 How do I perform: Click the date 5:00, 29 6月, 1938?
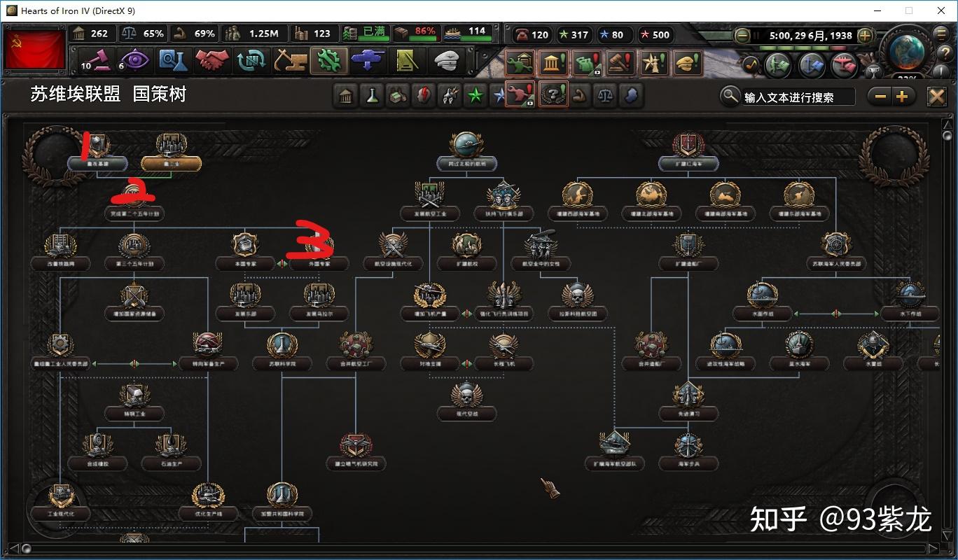pos(810,35)
